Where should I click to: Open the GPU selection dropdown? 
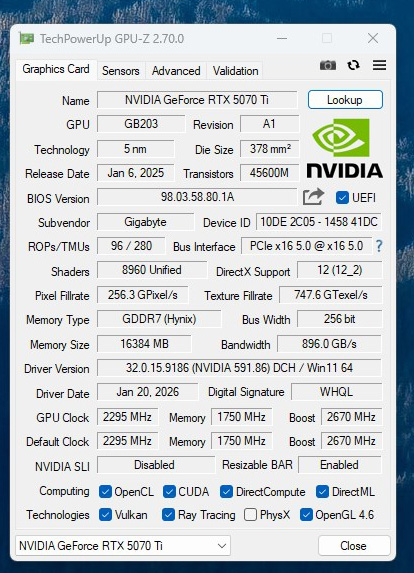tap(123, 546)
